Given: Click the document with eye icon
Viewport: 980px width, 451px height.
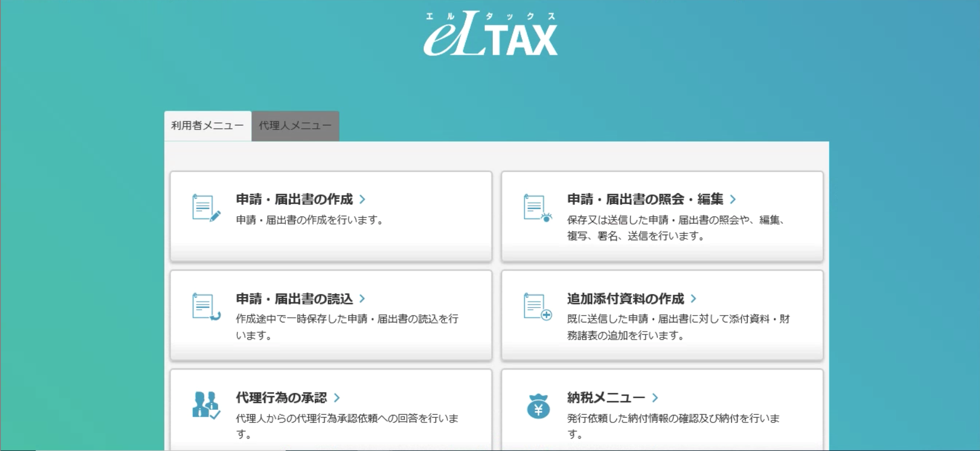Looking at the screenshot, I should (x=537, y=208).
